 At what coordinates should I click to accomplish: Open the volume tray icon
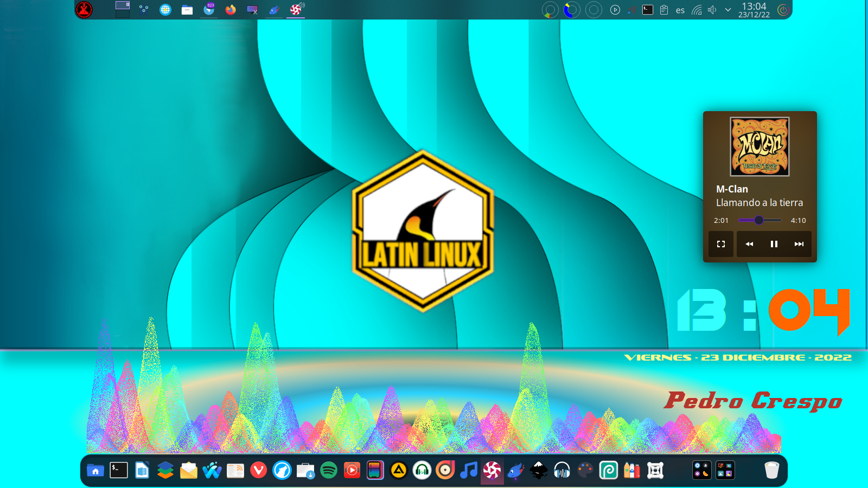(x=712, y=10)
